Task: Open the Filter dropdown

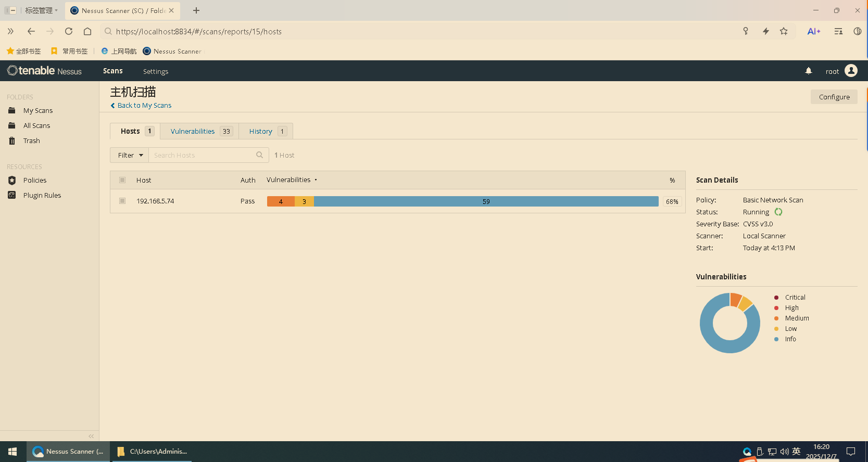Action: point(130,155)
